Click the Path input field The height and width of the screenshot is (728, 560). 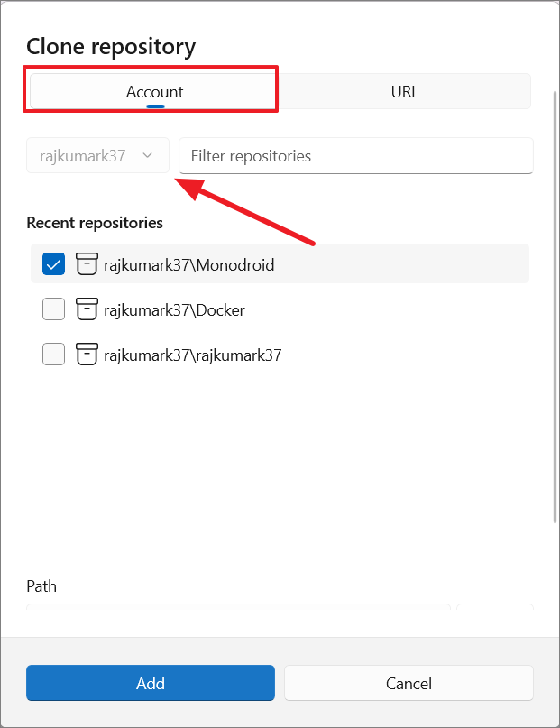pyautogui.click(x=239, y=613)
